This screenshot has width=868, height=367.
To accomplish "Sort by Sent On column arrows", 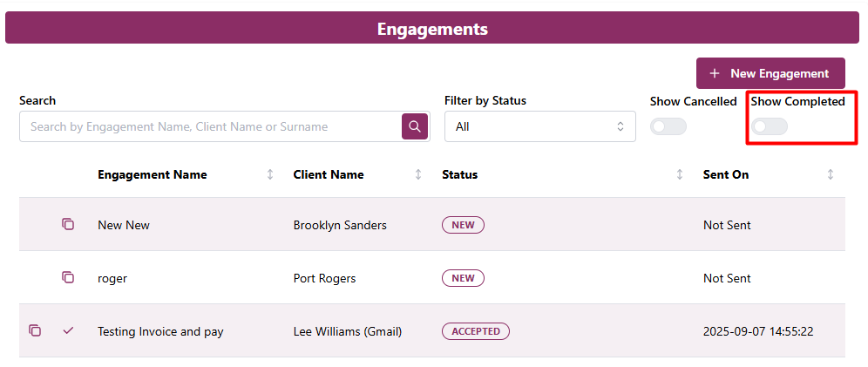I will [831, 174].
